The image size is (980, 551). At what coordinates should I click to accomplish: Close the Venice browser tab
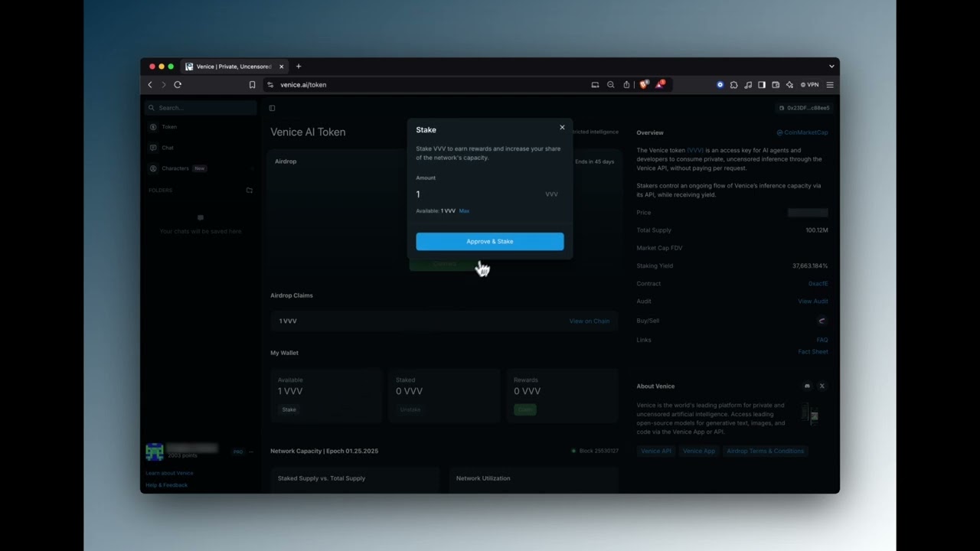click(x=281, y=67)
